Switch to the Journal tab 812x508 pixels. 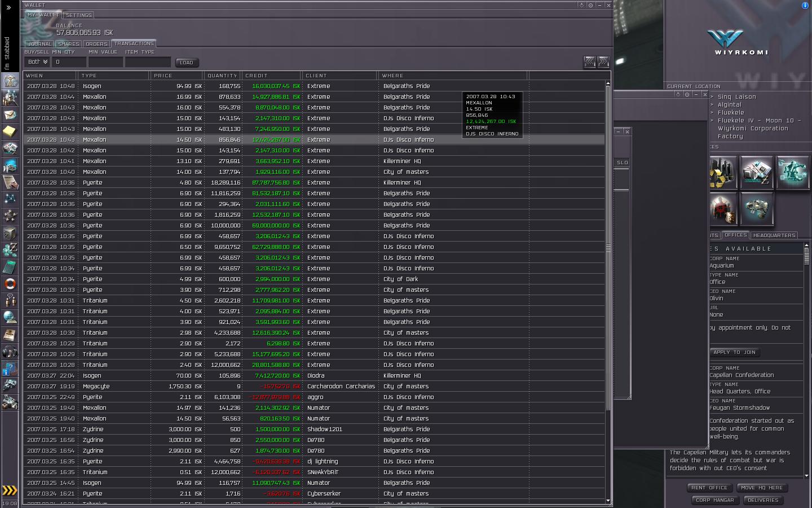[x=39, y=44]
